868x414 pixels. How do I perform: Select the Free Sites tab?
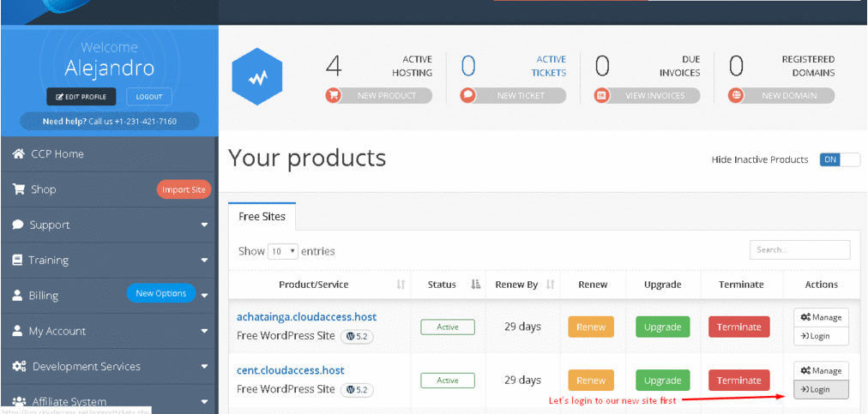tap(262, 216)
